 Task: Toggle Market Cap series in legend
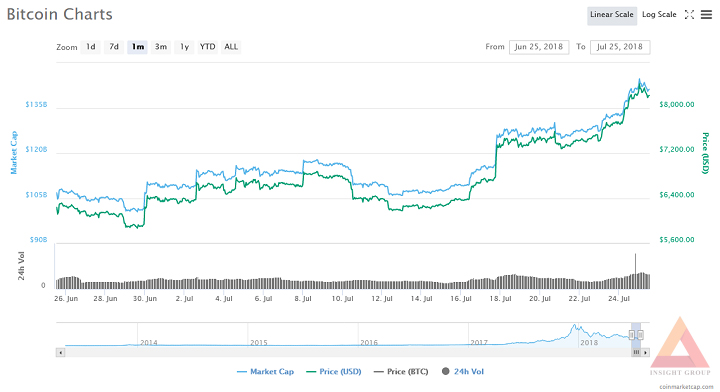265,372
